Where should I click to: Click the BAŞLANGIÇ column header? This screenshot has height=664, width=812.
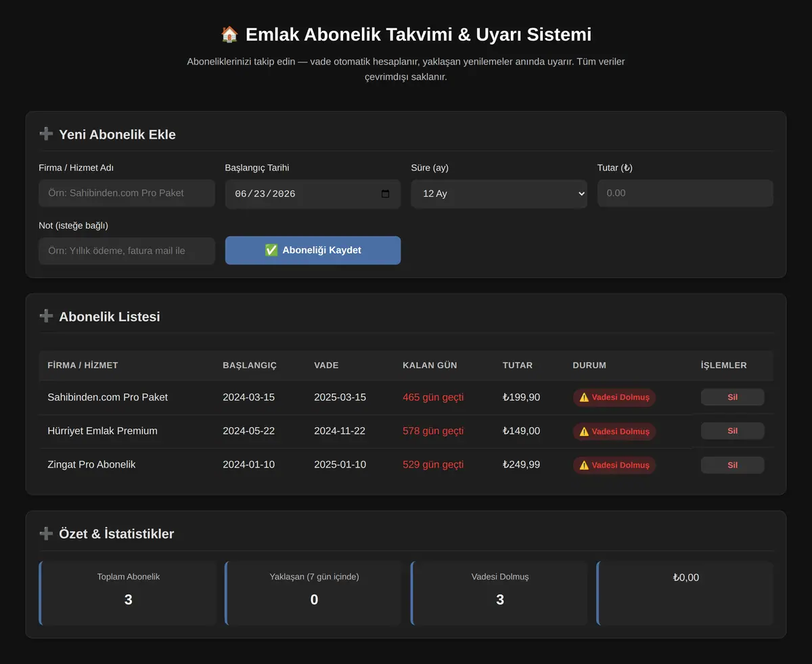250,366
